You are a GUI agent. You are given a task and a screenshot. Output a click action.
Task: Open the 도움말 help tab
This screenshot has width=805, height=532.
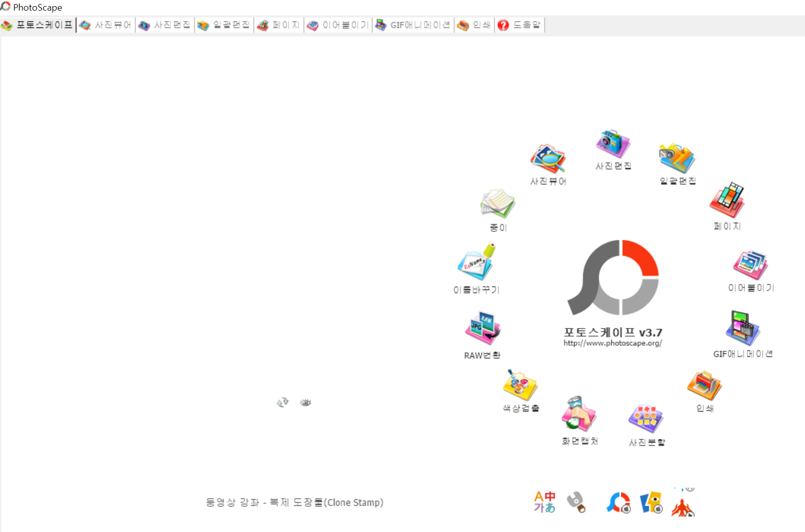[519, 25]
